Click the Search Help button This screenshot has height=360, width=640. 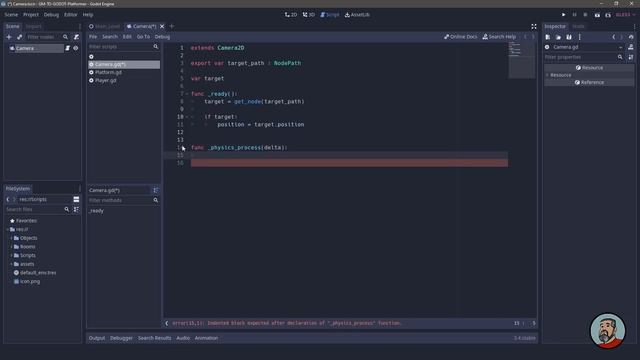click(x=499, y=37)
